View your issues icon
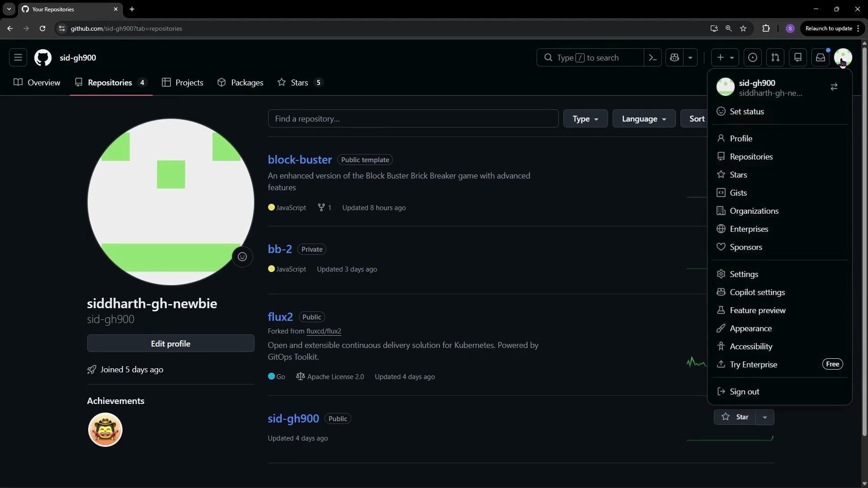This screenshot has height=488, width=868. coord(753,57)
